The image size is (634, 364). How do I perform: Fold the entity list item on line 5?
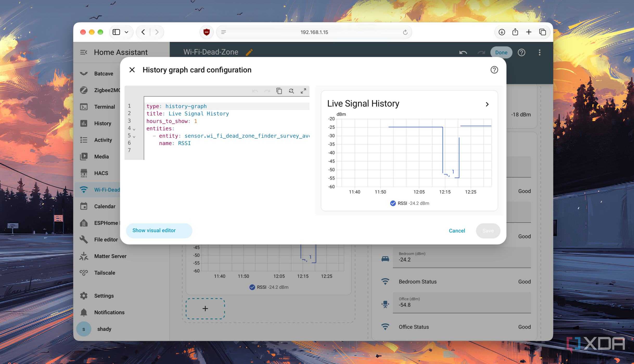pyautogui.click(x=134, y=136)
